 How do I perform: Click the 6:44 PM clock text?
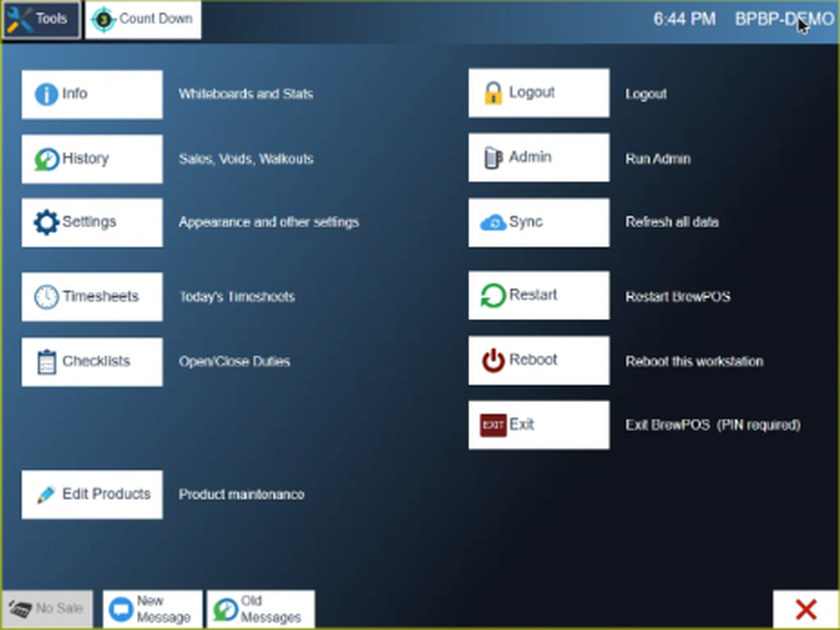[685, 20]
